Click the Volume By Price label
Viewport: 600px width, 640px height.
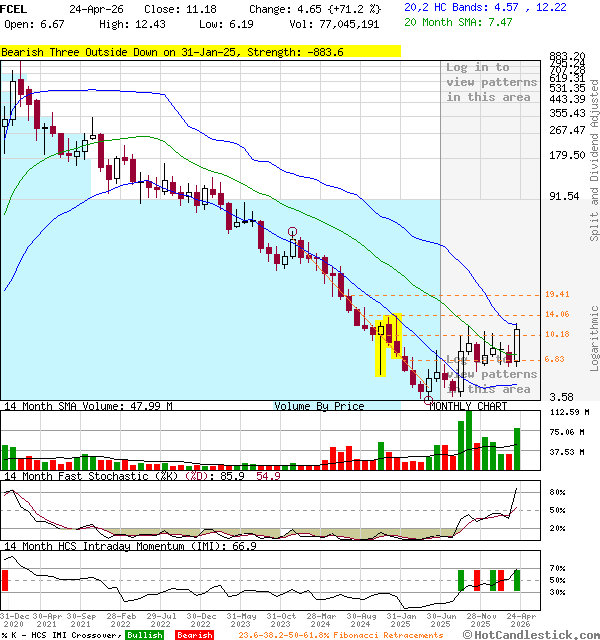(319, 406)
